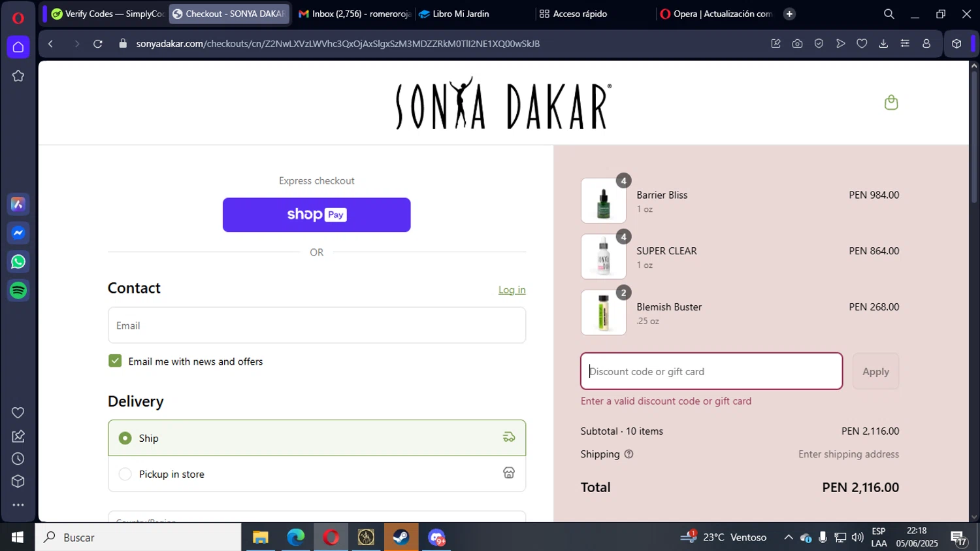Open File Explorer from the taskbar
Screen dimensions: 980x551
pyautogui.click(x=261, y=537)
